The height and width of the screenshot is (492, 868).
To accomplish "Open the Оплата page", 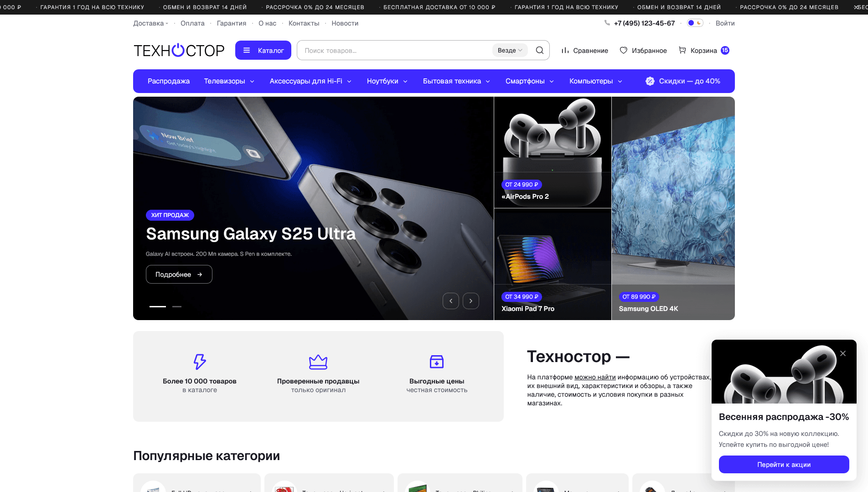I will [192, 23].
